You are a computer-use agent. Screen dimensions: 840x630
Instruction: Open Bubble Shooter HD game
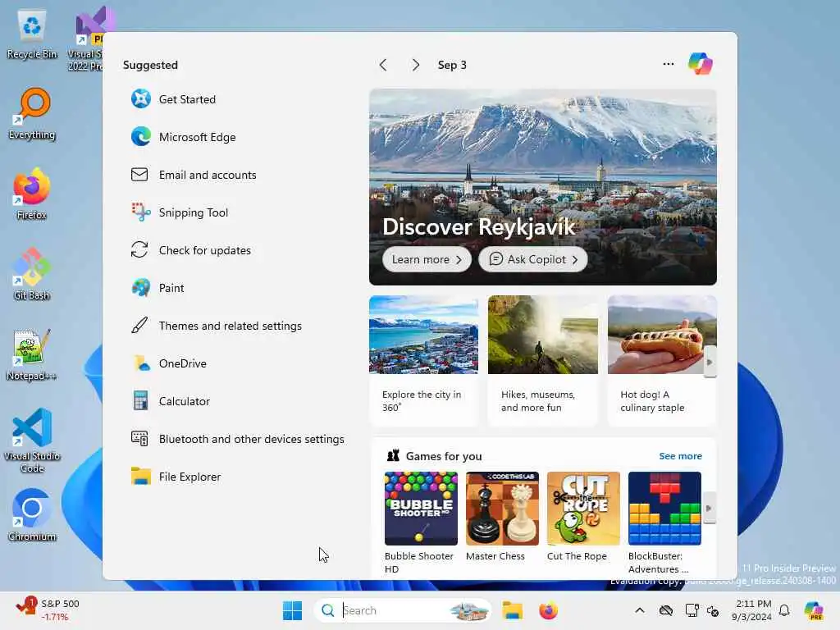[x=421, y=523]
